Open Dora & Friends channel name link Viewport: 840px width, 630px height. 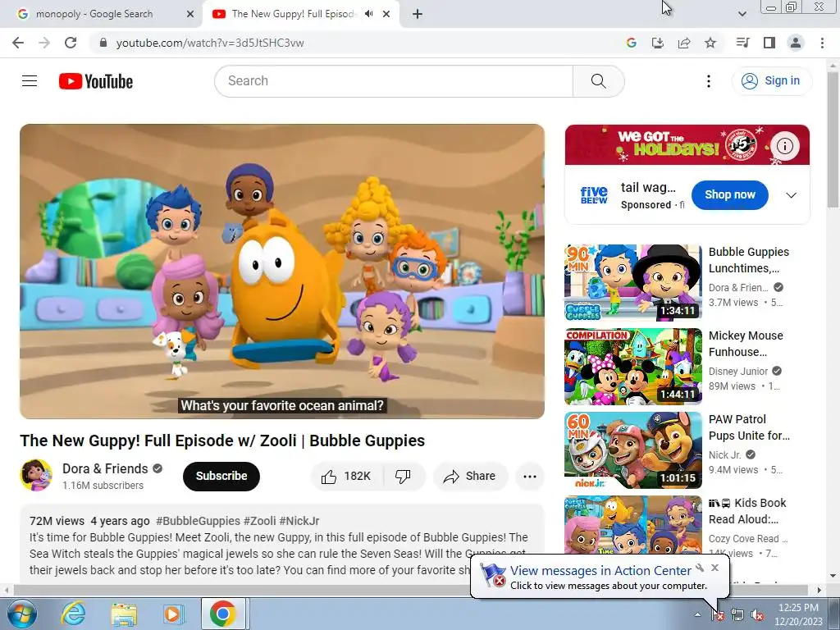pos(105,468)
